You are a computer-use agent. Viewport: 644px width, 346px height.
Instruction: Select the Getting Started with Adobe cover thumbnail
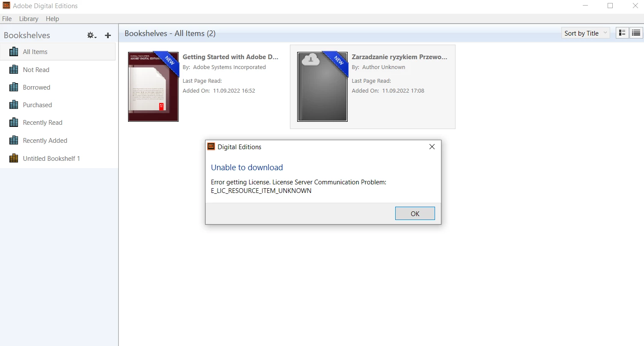pos(153,87)
